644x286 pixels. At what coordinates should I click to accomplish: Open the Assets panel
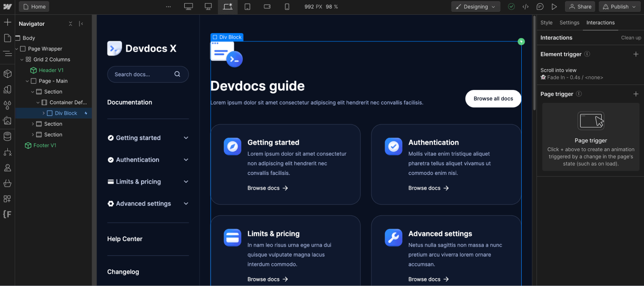7,121
